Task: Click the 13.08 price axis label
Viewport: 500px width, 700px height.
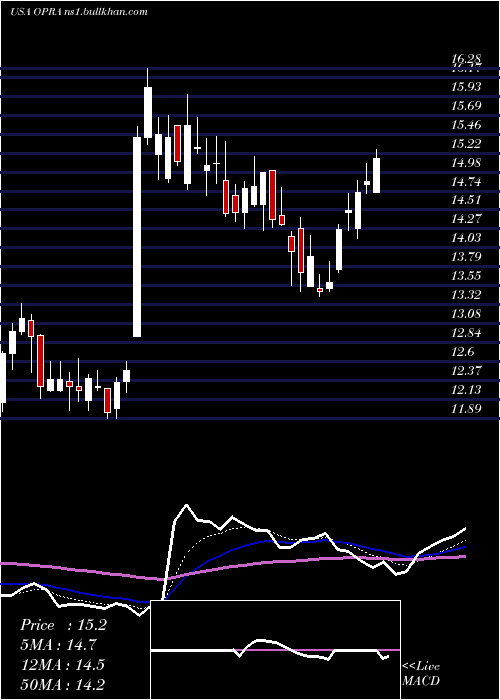Action: click(467, 313)
